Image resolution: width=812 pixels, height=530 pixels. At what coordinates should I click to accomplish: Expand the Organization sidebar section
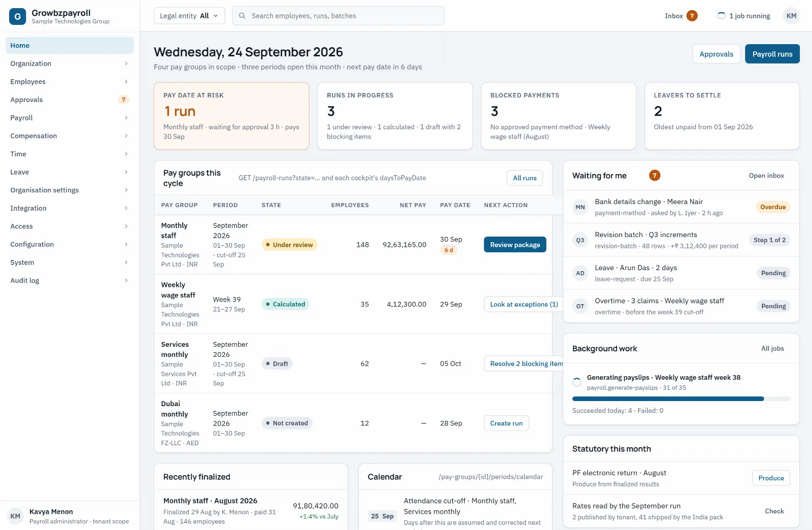(70, 63)
